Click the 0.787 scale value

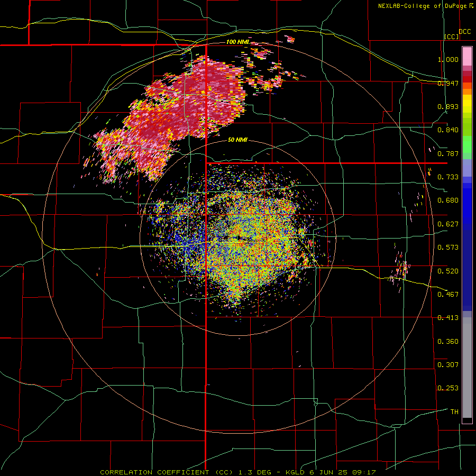point(448,153)
